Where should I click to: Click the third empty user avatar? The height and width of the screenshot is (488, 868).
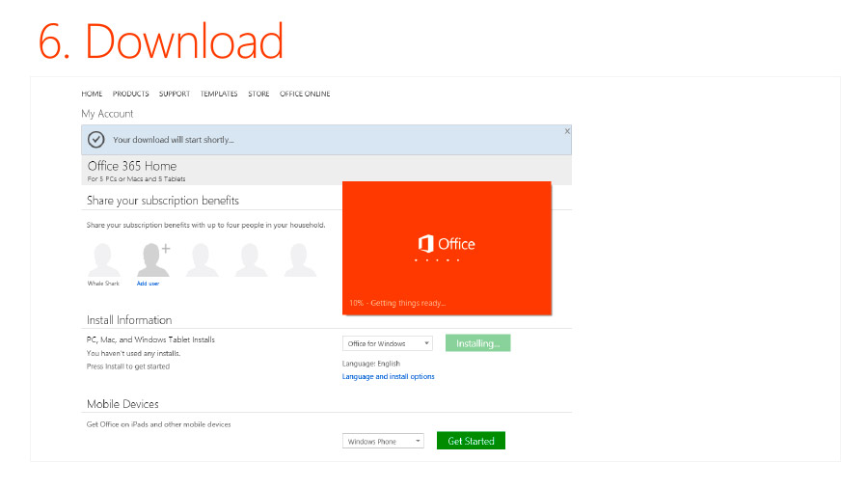(x=203, y=259)
